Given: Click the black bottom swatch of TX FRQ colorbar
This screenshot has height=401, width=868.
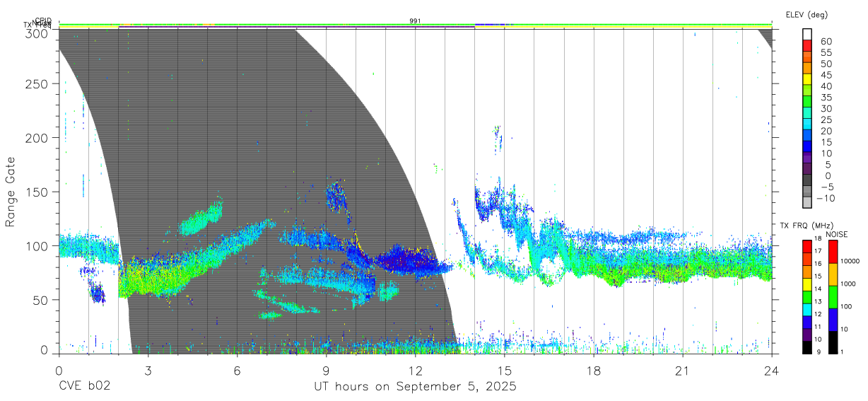Looking at the screenshot, I should tap(808, 347).
